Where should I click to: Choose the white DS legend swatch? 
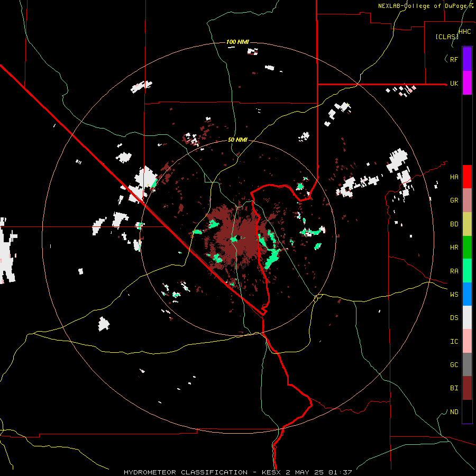click(x=467, y=317)
